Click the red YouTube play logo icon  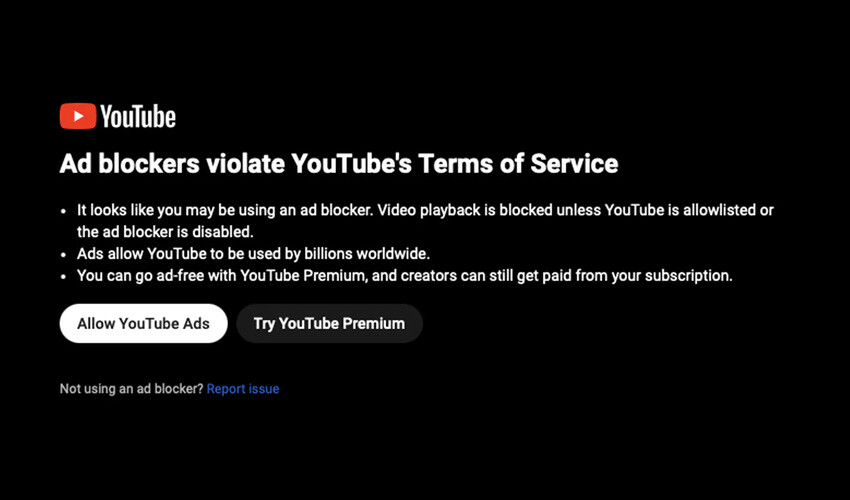[78, 116]
